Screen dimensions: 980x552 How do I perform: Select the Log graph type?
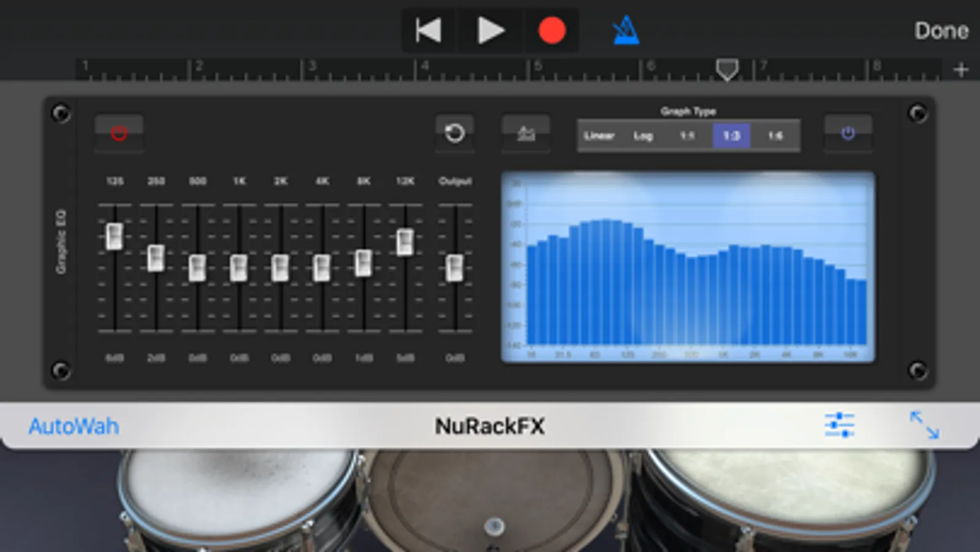click(643, 136)
